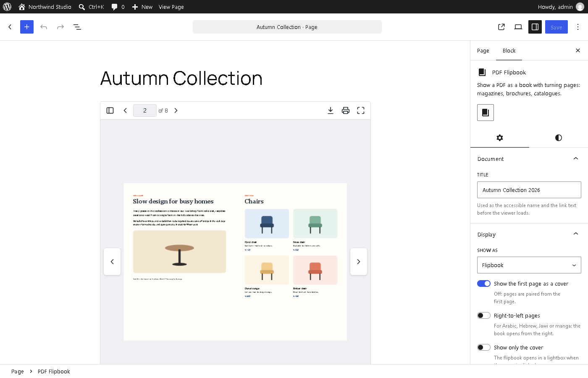The height and width of the screenshot is (378, 588).
Task: Download the PDF from the viewer
Action: point(331,110)
